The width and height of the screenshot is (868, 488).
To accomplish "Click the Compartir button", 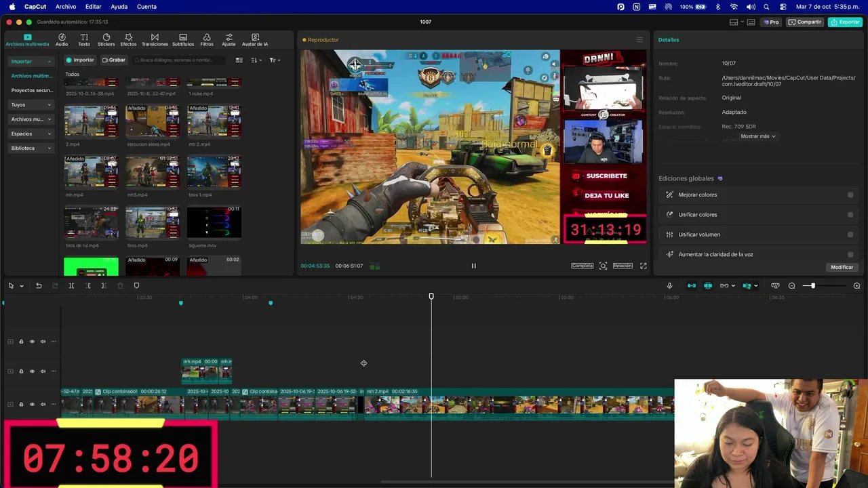I will tap(804, 22).
